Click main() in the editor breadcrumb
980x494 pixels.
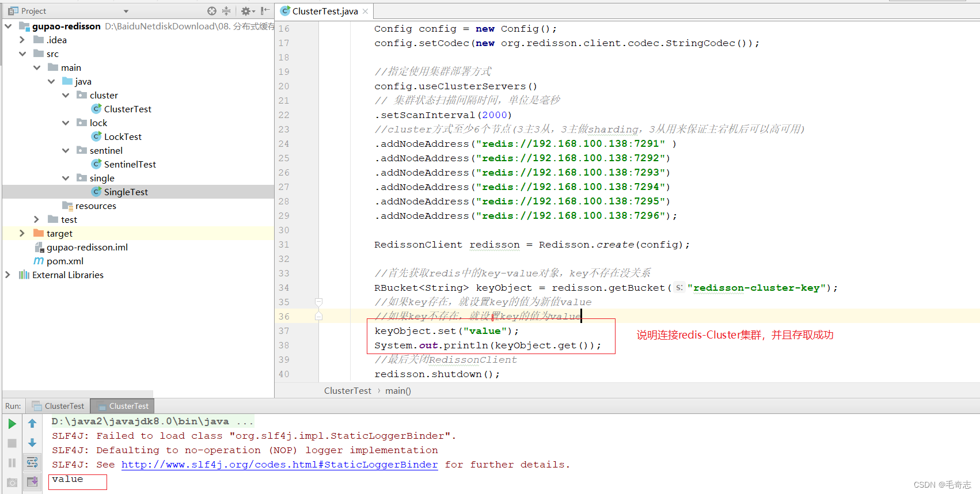pos(398,390)
